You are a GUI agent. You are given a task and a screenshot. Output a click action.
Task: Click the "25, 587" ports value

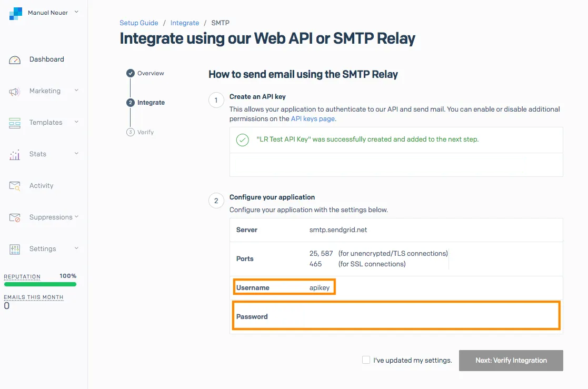click(x=321, y=253)
